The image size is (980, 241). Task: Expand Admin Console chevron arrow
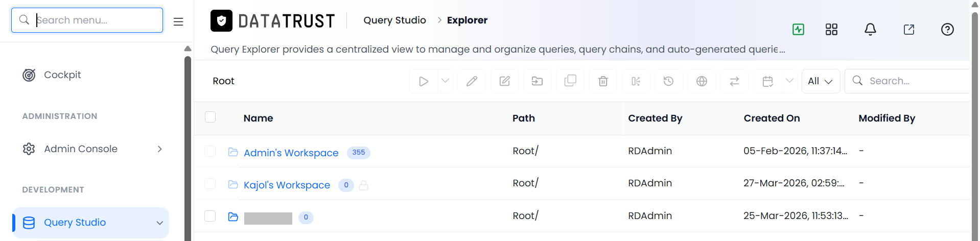click(159, 149)
